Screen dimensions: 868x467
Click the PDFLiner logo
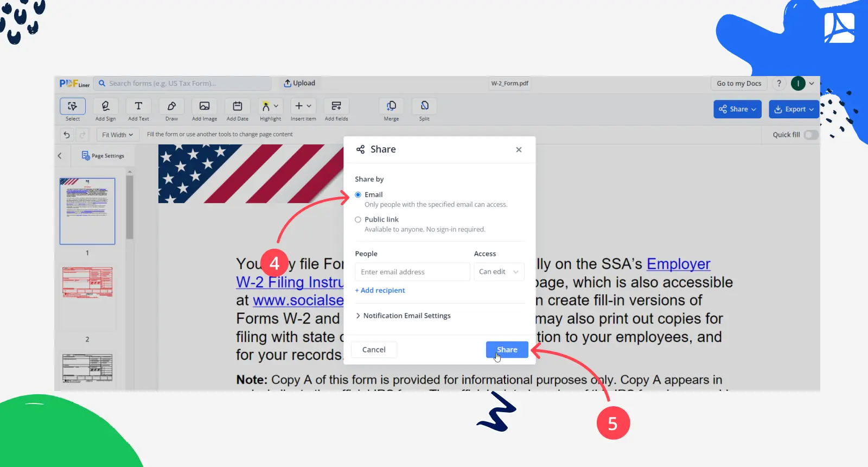(x=74, y=84)
